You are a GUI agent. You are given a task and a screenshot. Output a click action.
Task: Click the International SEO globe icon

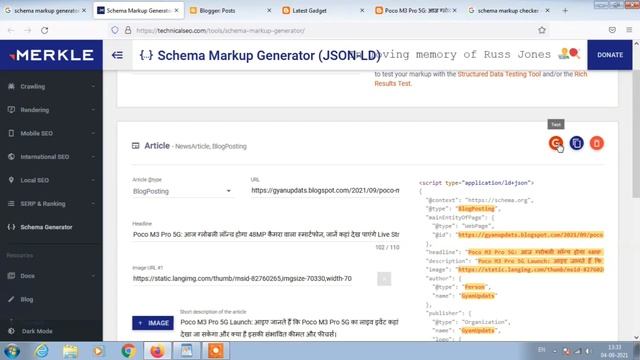click(11, 157)
